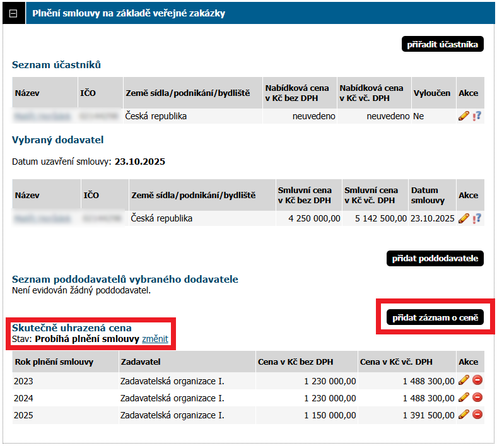Click the Rok plnění smlouvy column header
Viewport: 497px width, 448px height.
pyautogui.click(x=54, y=362)
